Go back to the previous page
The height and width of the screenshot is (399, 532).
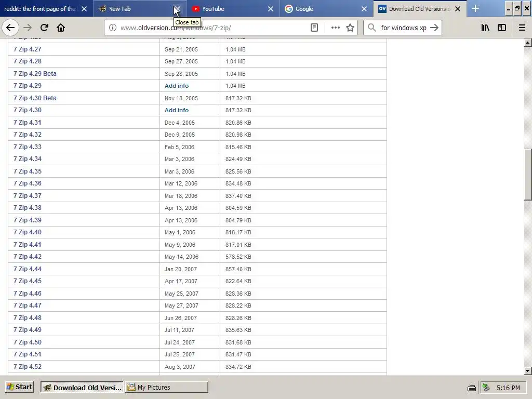click(10, 28)
